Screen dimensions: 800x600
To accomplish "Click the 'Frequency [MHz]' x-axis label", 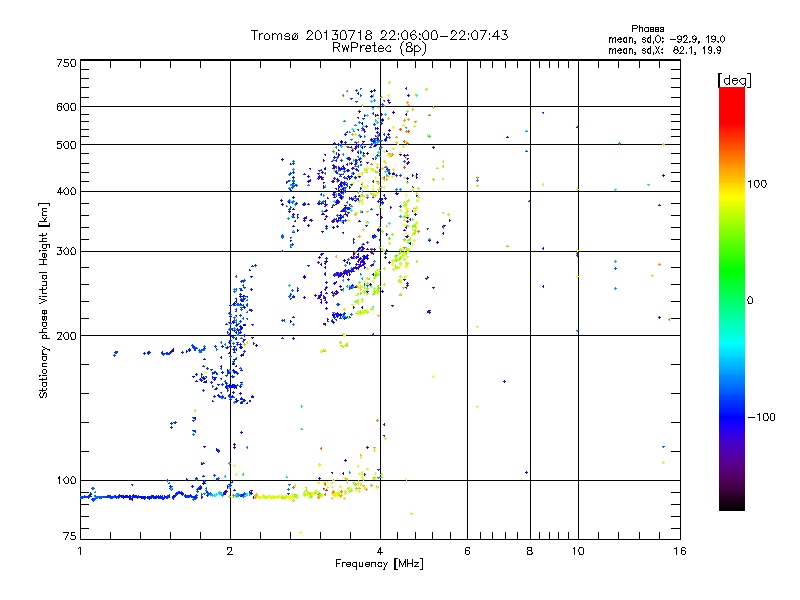I will tap(379, 564).
